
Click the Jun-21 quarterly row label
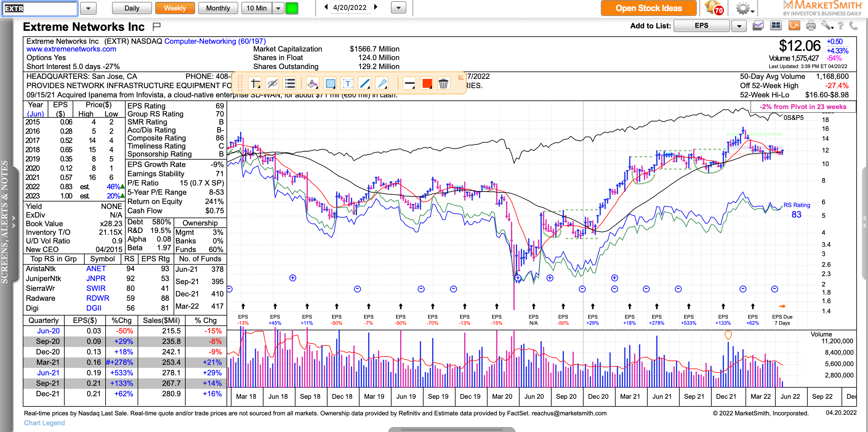[x=48, y=373]
